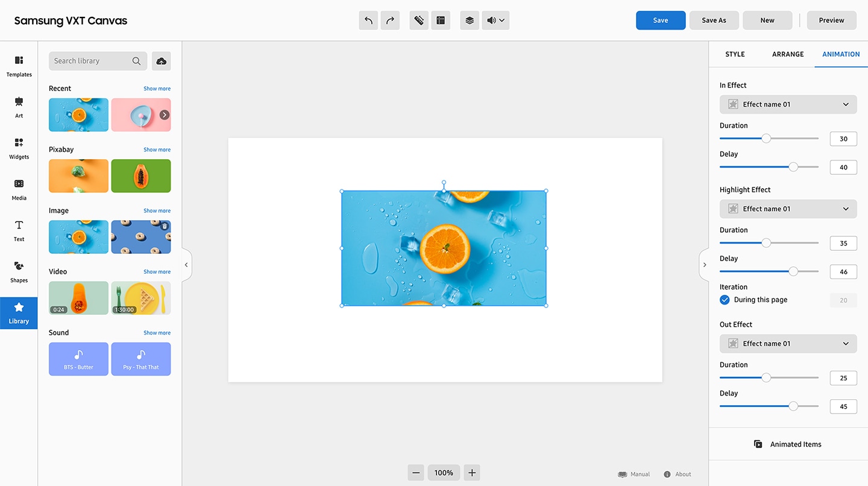Delete the donut image via trash icon
The height and width of the screenshot is (486, 868).
[x=165, y=226]
